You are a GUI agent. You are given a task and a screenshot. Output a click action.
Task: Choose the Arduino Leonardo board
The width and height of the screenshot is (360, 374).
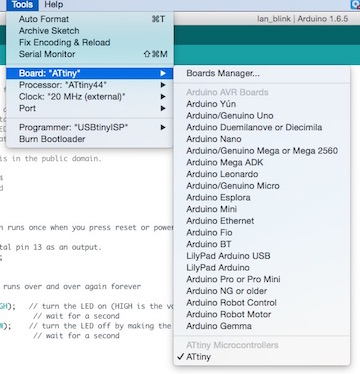tap(262, 174)
